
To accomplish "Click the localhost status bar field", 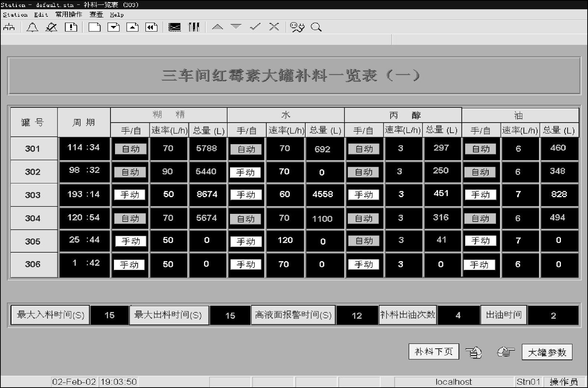I will pos(454,382).
